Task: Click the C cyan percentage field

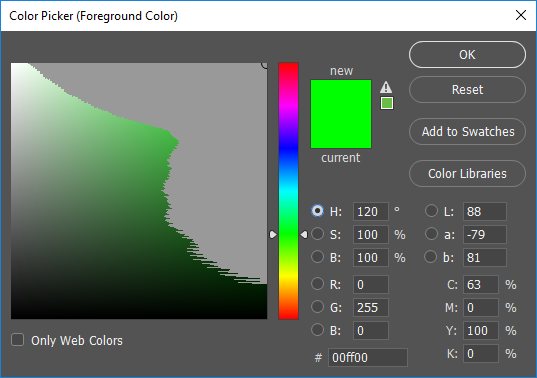Action: (481, 284)
